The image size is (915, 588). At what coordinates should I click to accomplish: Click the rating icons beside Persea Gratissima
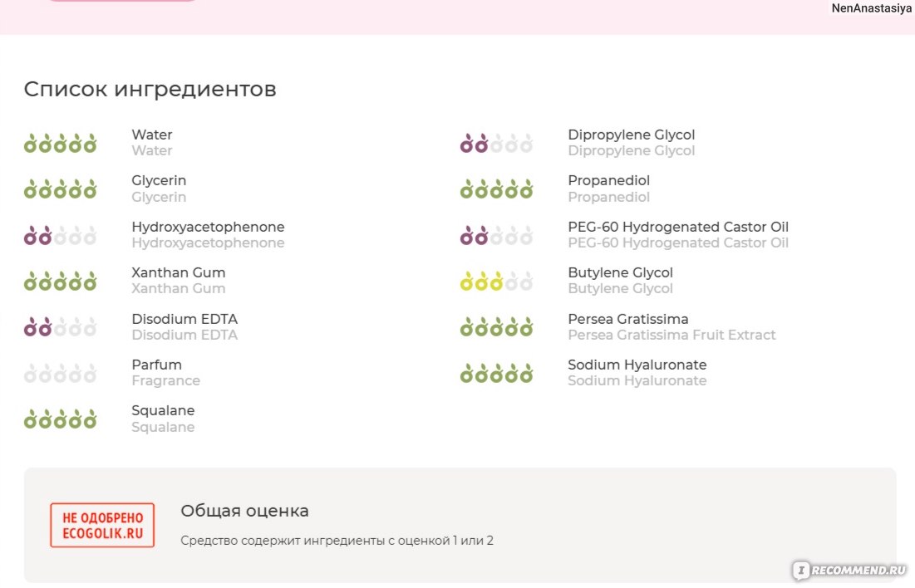[497, 326]
